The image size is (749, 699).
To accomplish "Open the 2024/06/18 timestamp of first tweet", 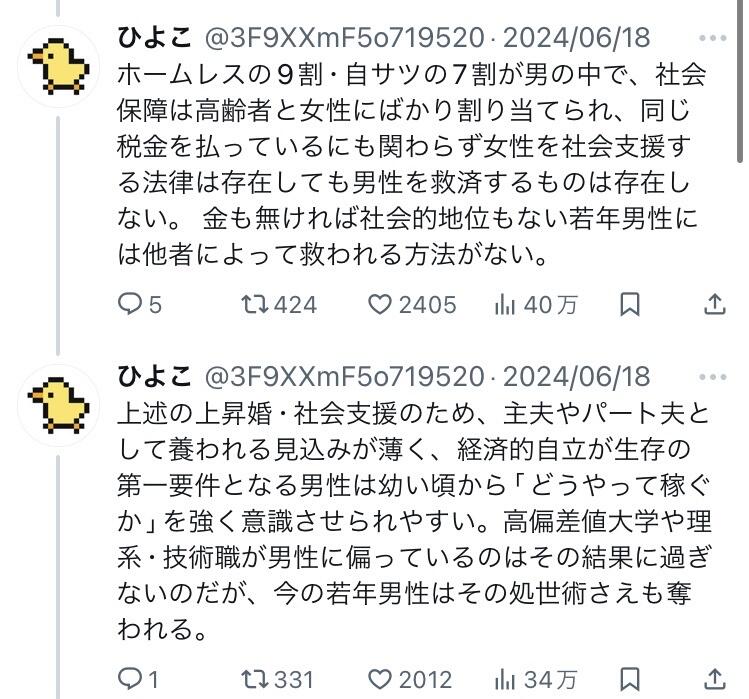I will tap(576, 39).
